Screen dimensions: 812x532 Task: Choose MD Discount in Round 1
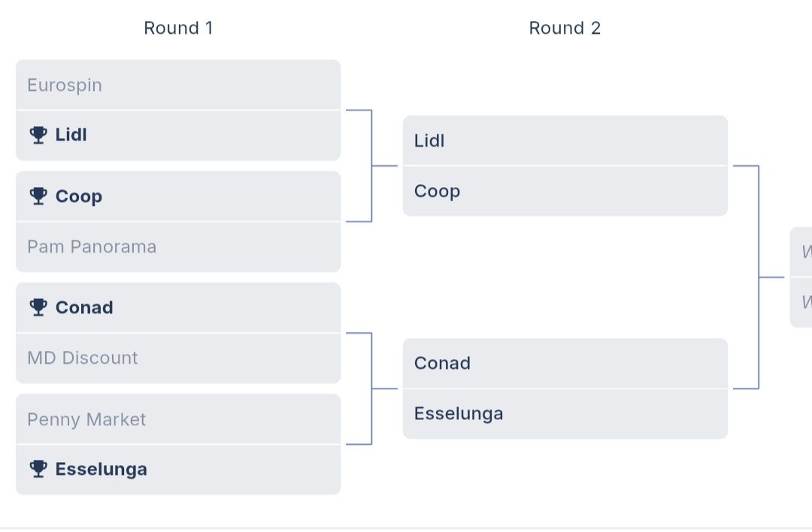178,358
